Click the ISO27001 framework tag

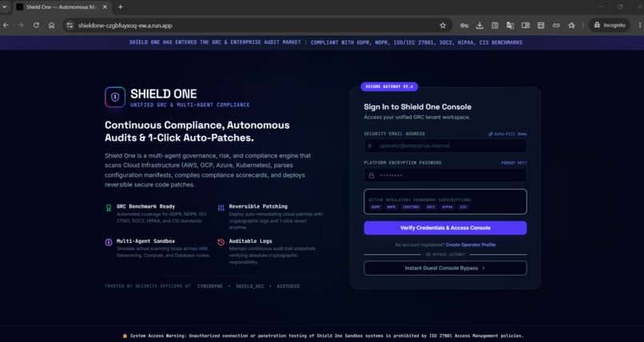tap(411, 207)
